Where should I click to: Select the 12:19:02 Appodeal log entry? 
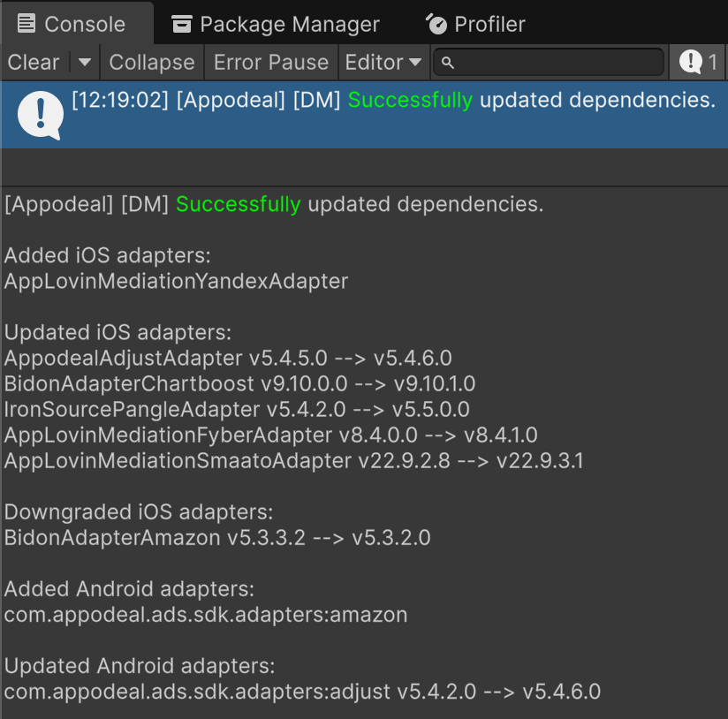(364, 115)
